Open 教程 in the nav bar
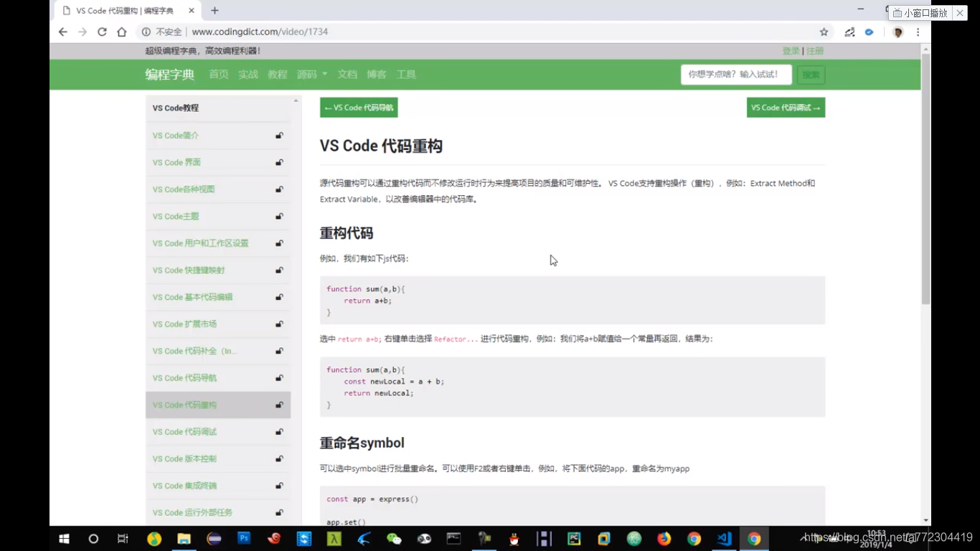This screenshot has width=980, height=551. [278, 75]
